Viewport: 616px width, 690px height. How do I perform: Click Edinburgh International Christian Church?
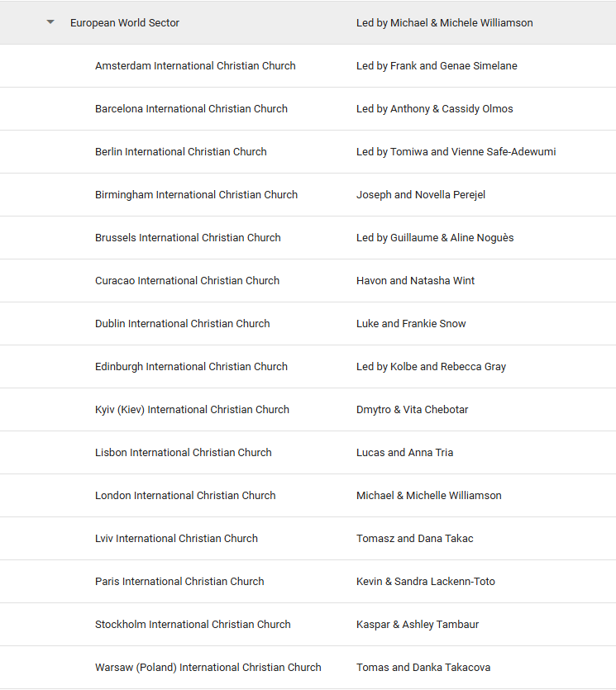[191, 367]
